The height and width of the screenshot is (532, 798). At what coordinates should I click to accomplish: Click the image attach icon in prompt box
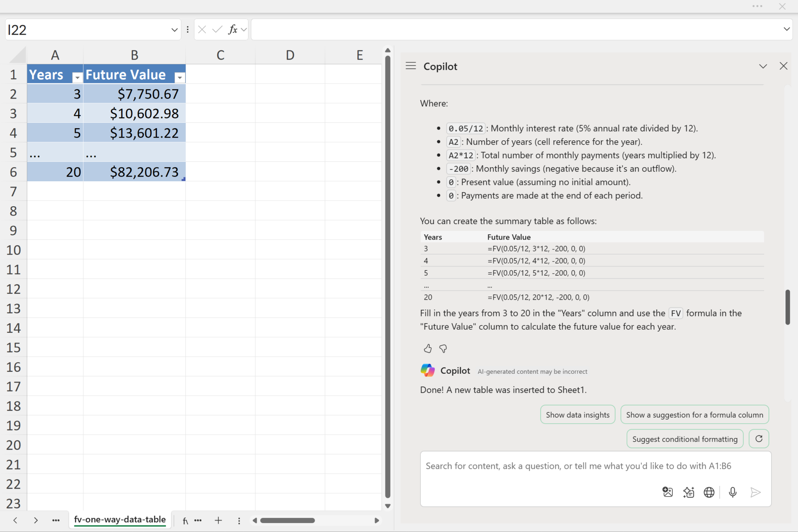pos(667,492)
